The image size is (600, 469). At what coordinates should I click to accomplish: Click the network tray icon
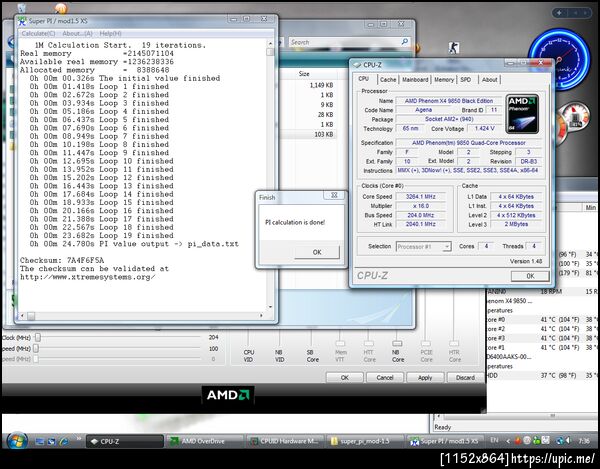click(x=559, y=441)
